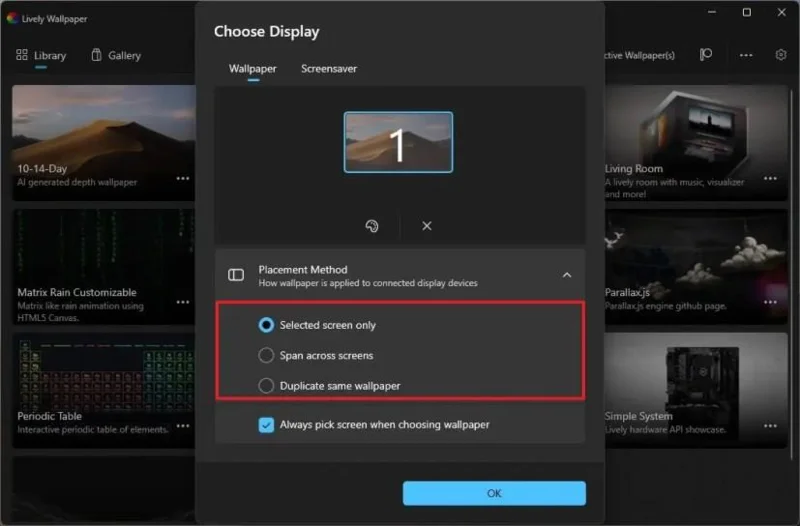The height and width of the screenshot is (526, 800).
Task: Click the Lively Wallpaper app logo
Action: (12, 18)
